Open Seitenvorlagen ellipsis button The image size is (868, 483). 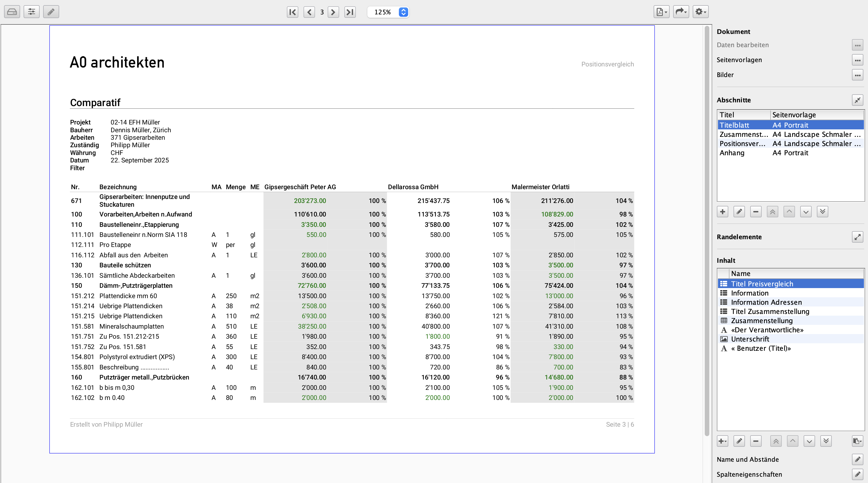pos(857,60)
